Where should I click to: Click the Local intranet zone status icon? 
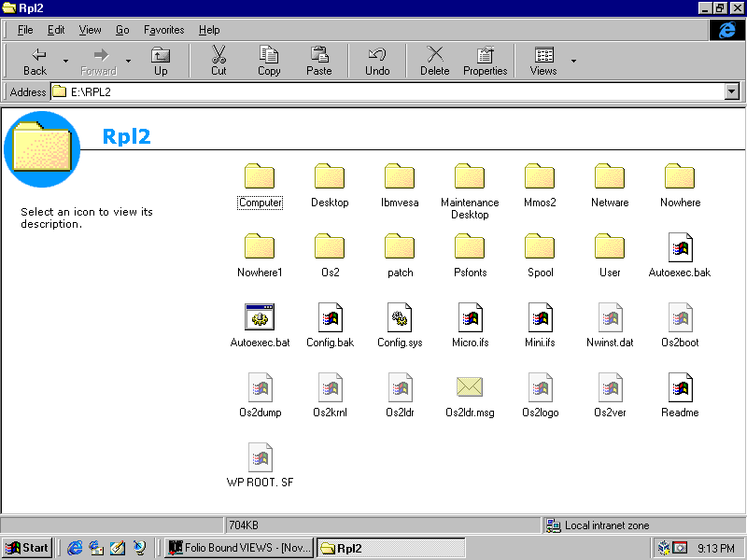554,525
